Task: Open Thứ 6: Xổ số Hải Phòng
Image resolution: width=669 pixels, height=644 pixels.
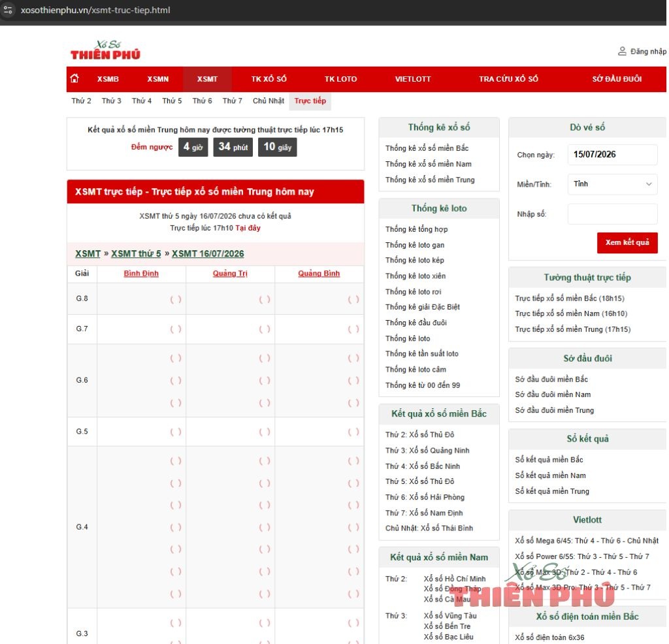Action: point(425,497)
